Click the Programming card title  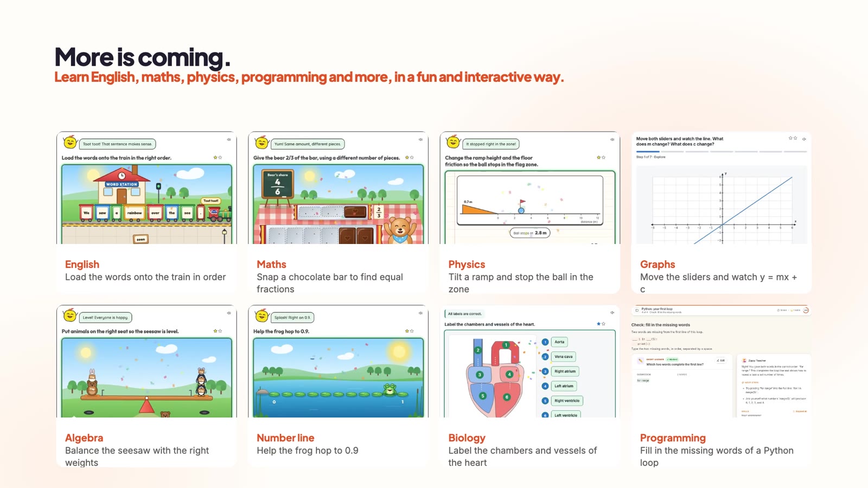click(x=673, y=438)
